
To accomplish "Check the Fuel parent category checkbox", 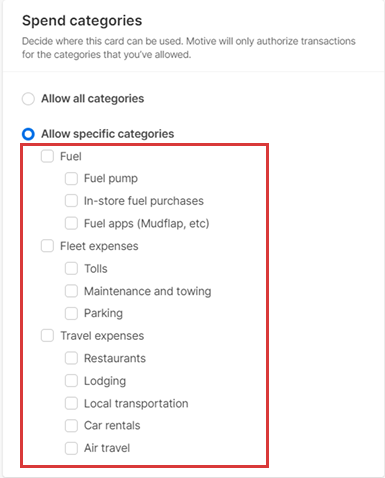I will click(x=47, y=156).
